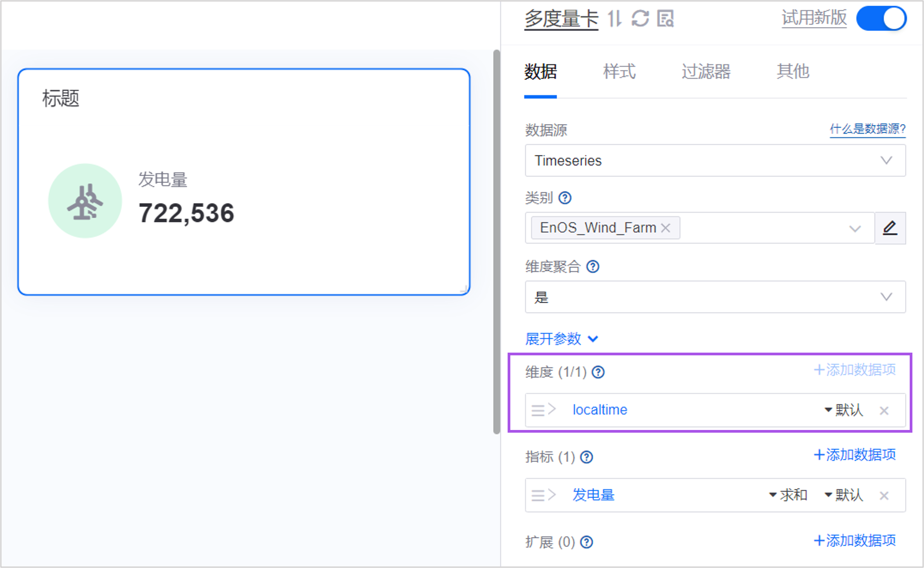
Task: Click the wind turbine icon on card
Action: 85,201
